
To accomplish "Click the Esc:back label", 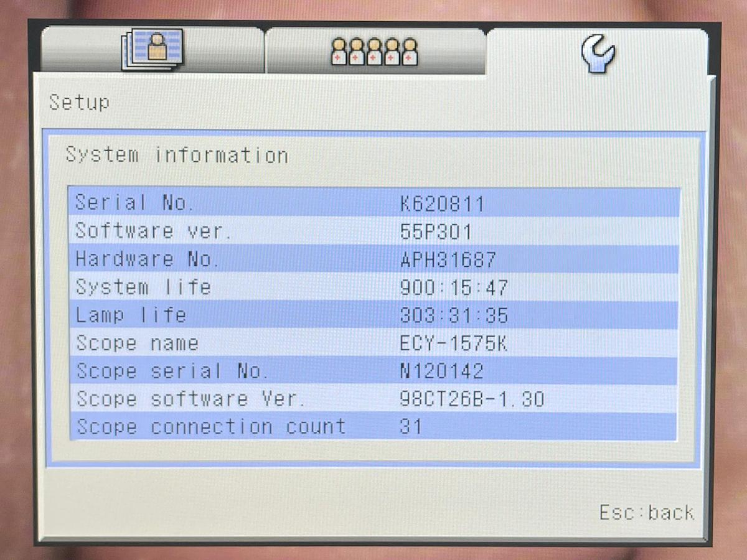I will click(646, 513).
